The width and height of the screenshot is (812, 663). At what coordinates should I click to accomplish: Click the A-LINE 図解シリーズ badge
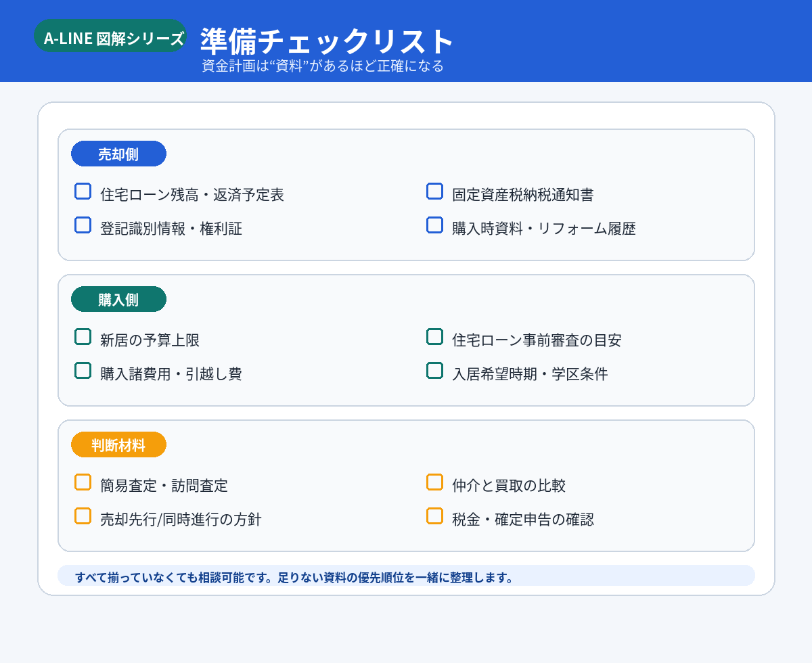(x=110, y=36)
